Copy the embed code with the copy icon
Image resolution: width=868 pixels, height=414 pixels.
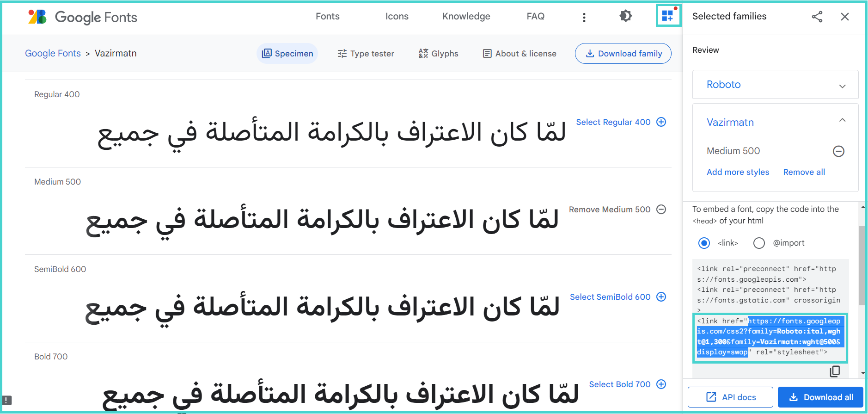point(835,371)
